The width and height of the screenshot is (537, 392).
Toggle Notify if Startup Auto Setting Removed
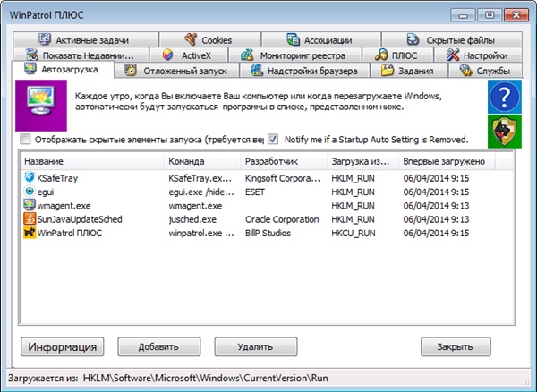coord(273,140)
